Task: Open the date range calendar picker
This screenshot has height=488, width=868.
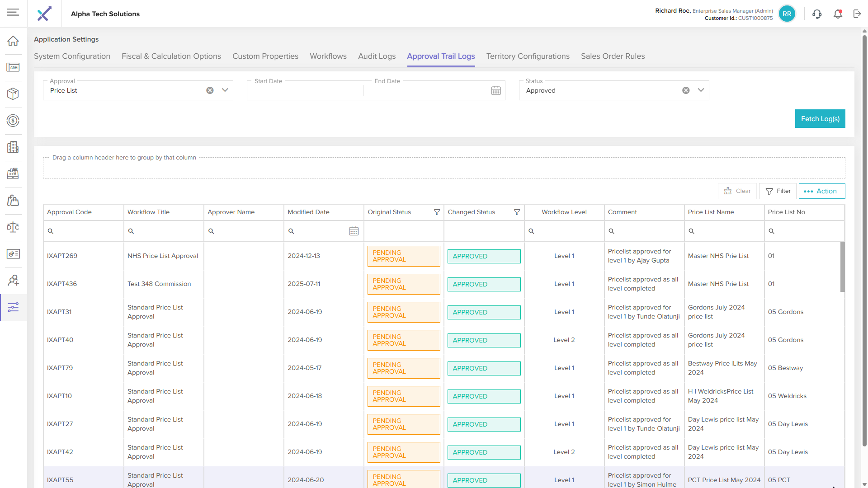Action: [496, 91]
